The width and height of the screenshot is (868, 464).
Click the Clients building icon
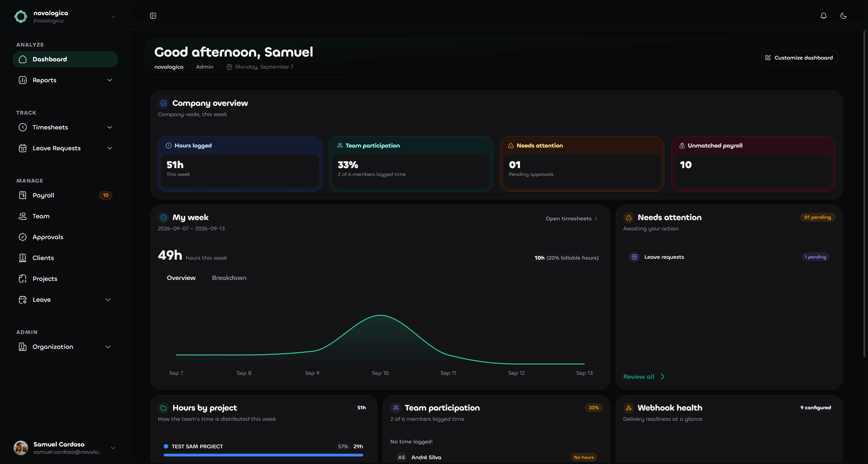(x=23, y=258)
